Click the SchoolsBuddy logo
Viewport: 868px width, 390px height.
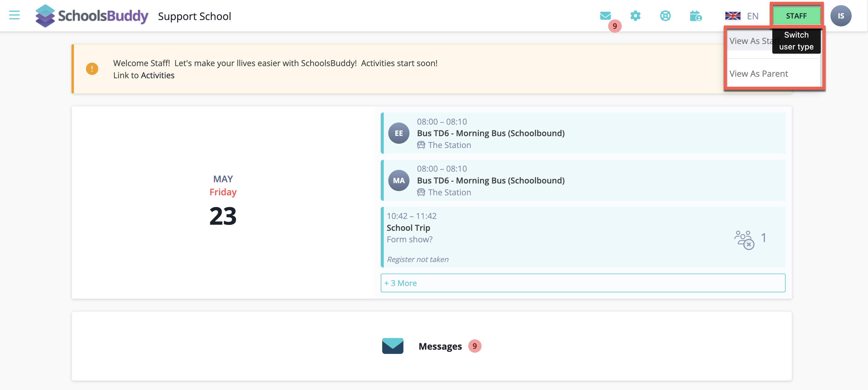coord(92,16)
